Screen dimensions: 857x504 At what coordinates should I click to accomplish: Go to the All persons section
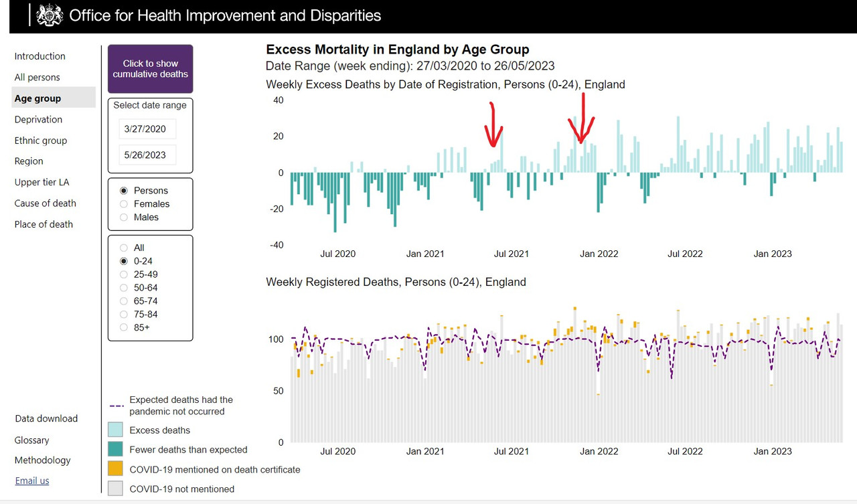click(x=37, y=78)
